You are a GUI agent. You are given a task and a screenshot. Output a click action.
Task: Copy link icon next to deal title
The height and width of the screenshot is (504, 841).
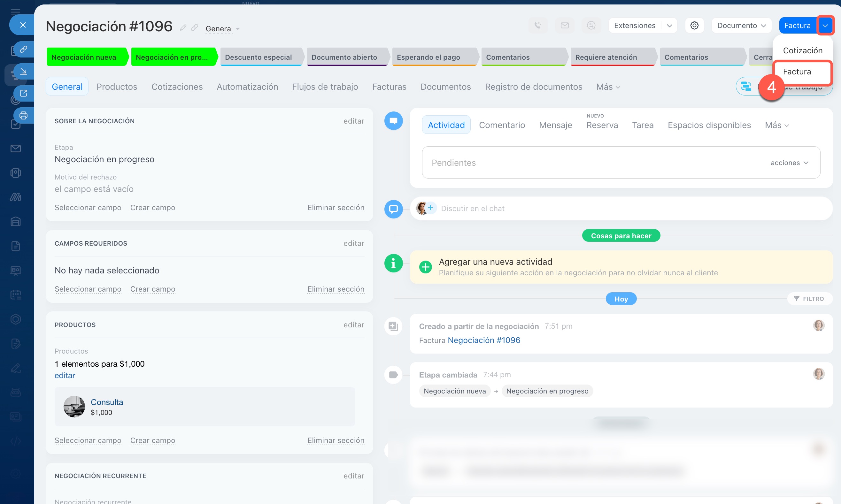click(195, 28)
